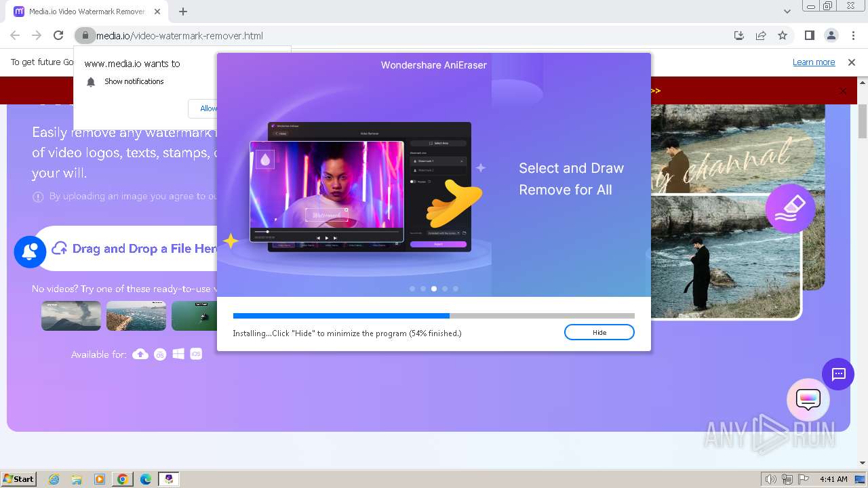Click the Chrome back arrow
The image size is (868, 488).
pyautogui.click(x=15, y=35)
